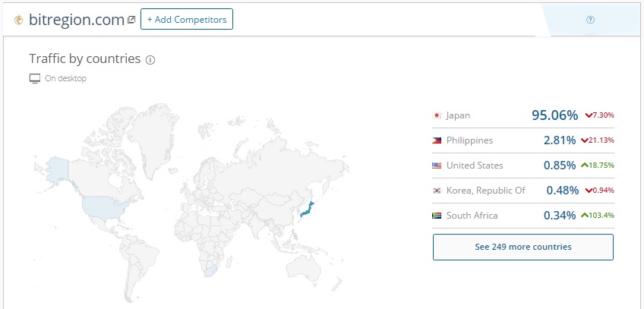The width and height of the screenshot is (644, 309).
Task: Click the 7.30% change value
Action: click(604, 115)
